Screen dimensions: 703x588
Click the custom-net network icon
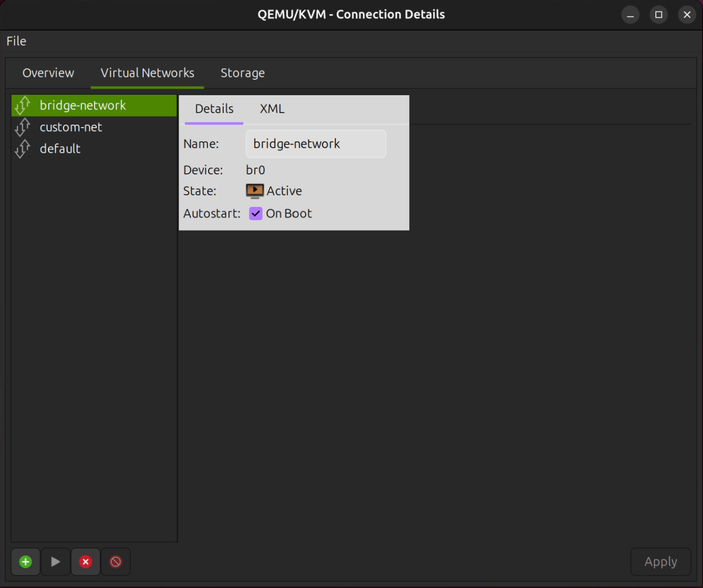(22, 127)
